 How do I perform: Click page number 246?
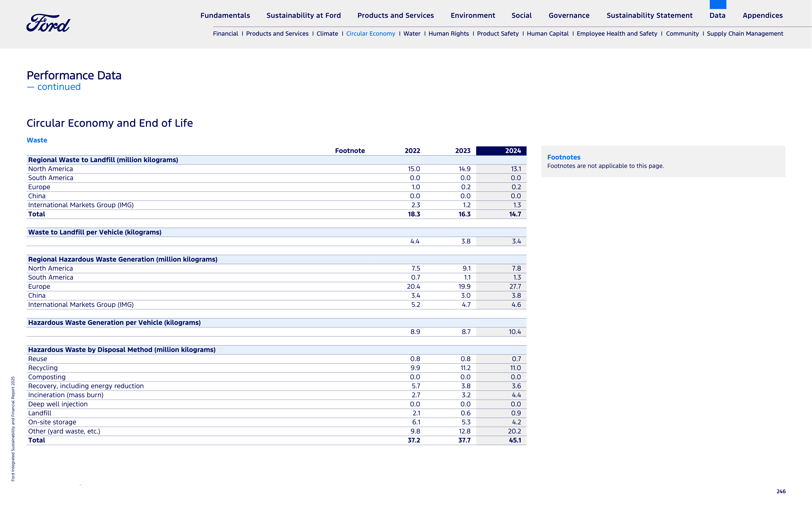(x=781, y=492)
